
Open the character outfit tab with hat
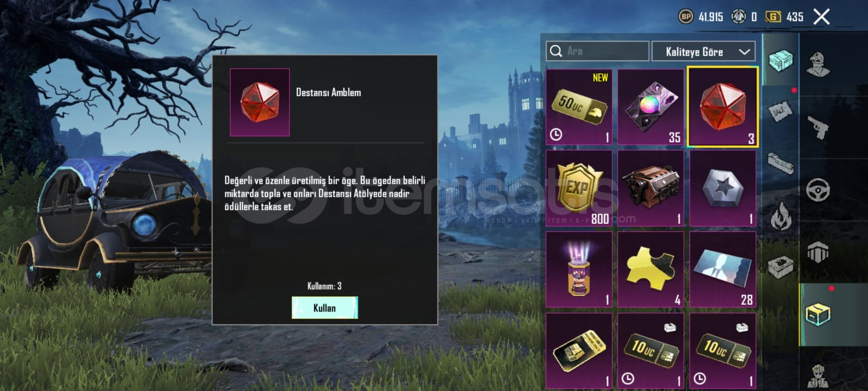[818, 65]
